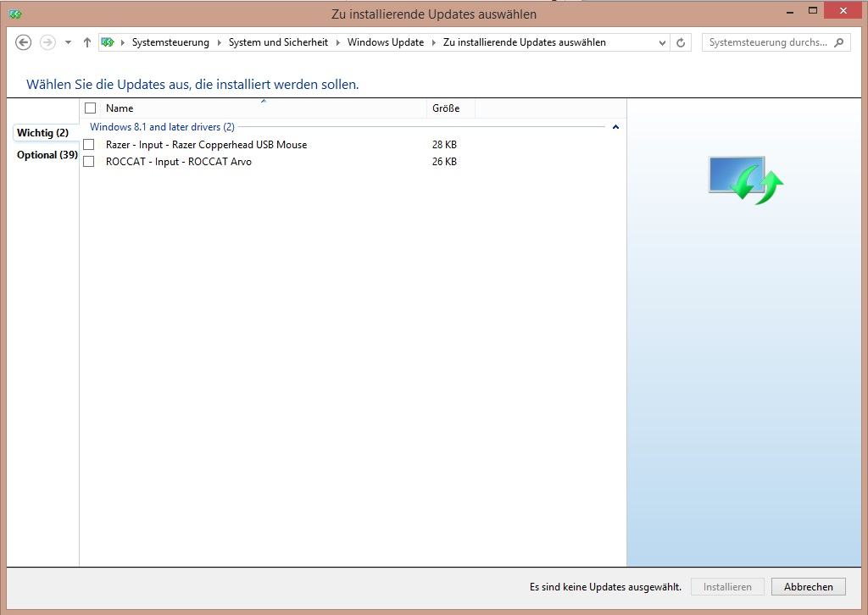Switch to Optional (39) tab
Image resolution: width=868 pixels, height=615 pixels.
(x=47, y=155)
